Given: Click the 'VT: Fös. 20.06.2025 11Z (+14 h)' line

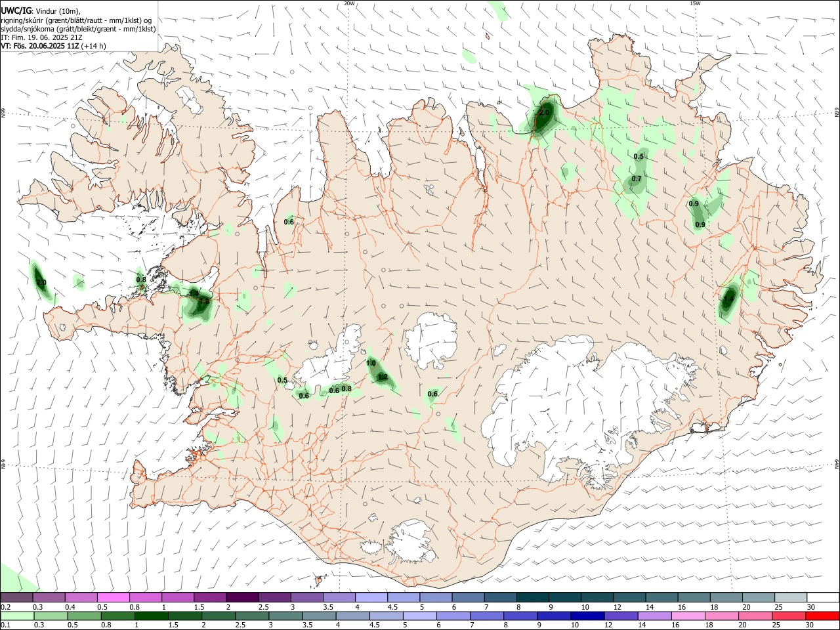Looking at the screenshot, I should tap(53, 46).
